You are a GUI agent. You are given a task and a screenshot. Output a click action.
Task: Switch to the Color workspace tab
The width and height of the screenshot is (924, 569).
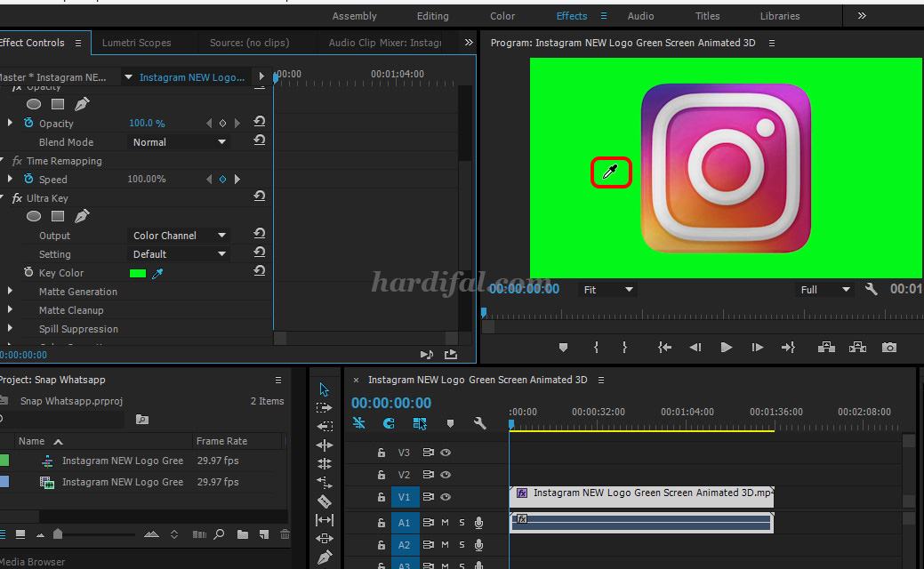[x=502, y=15]
